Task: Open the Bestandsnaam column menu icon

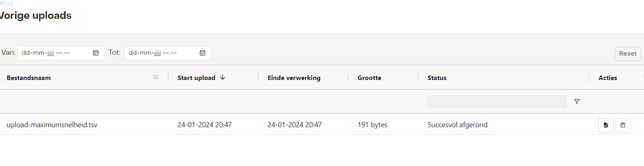Action: [x=156, y=77]
